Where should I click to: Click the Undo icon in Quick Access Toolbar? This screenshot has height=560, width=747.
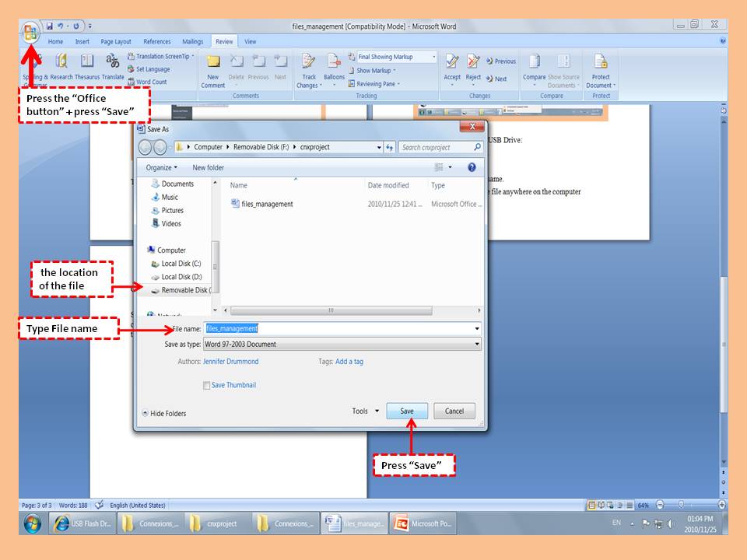pos(61,26)
